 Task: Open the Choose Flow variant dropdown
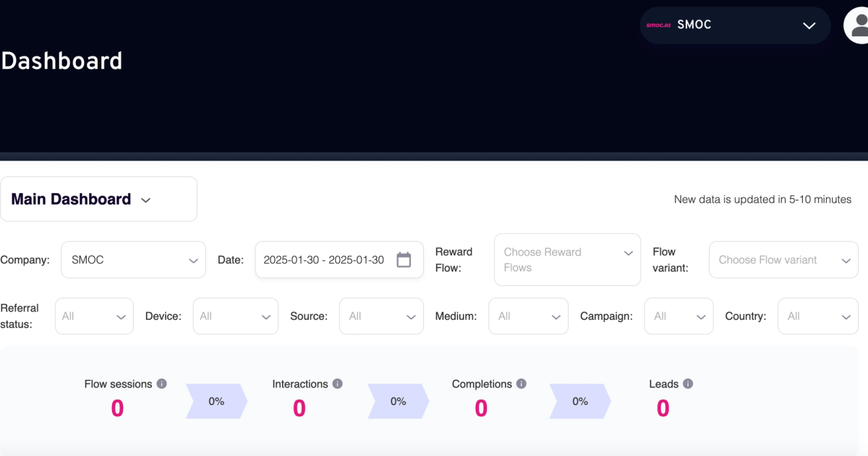pyautogui.click(x=783, y=259)
